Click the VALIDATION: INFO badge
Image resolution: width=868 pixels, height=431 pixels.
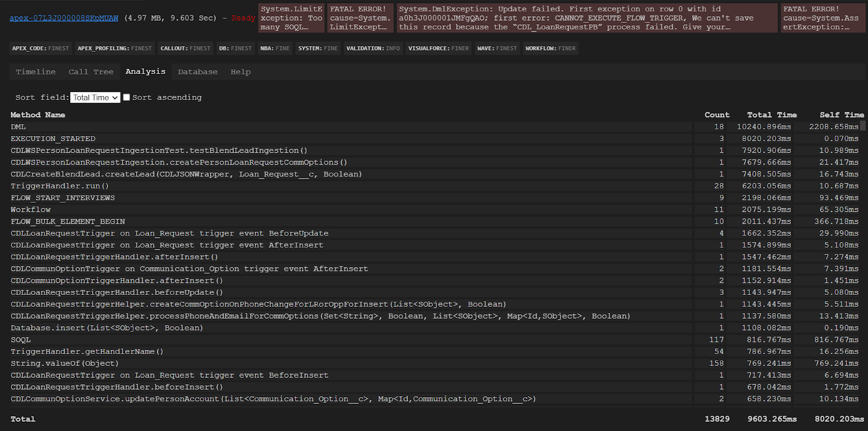(373, 48)
